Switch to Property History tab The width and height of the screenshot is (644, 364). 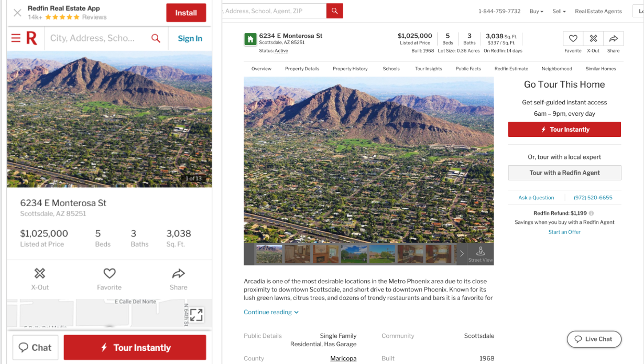(x=350, y=69)
